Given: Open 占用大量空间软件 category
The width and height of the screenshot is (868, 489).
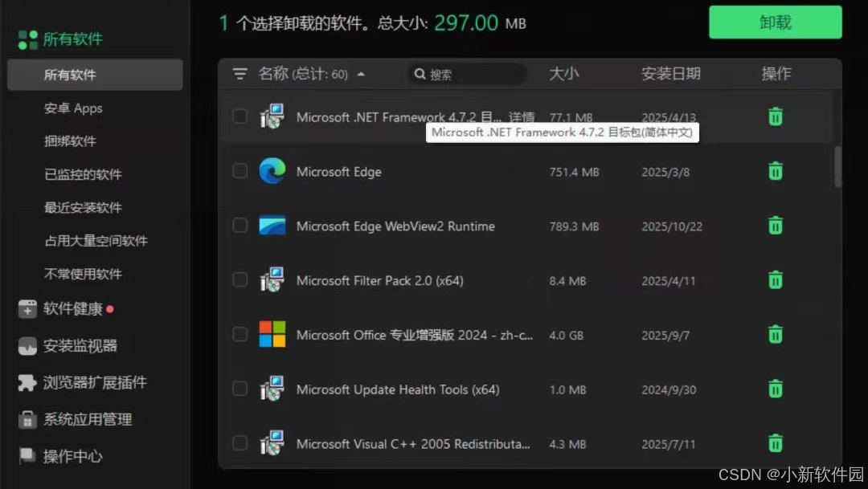Looking at the screenshot, I should (x=96, y=241).
